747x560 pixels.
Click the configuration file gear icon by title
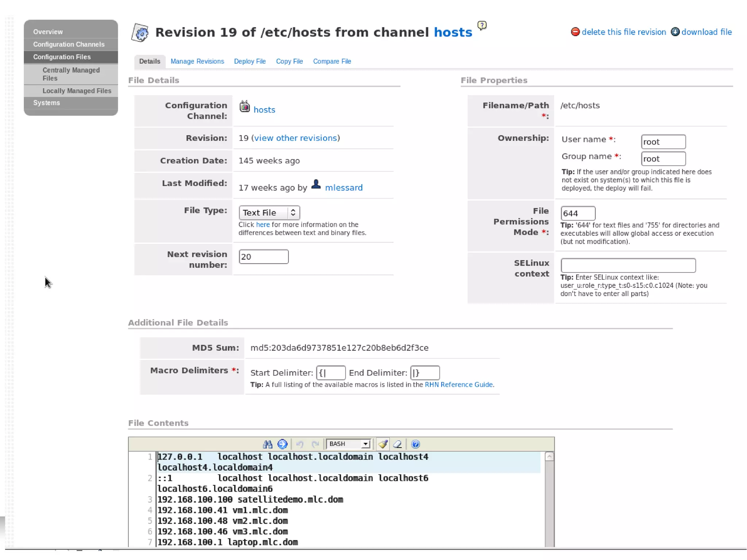coord(140,33)
